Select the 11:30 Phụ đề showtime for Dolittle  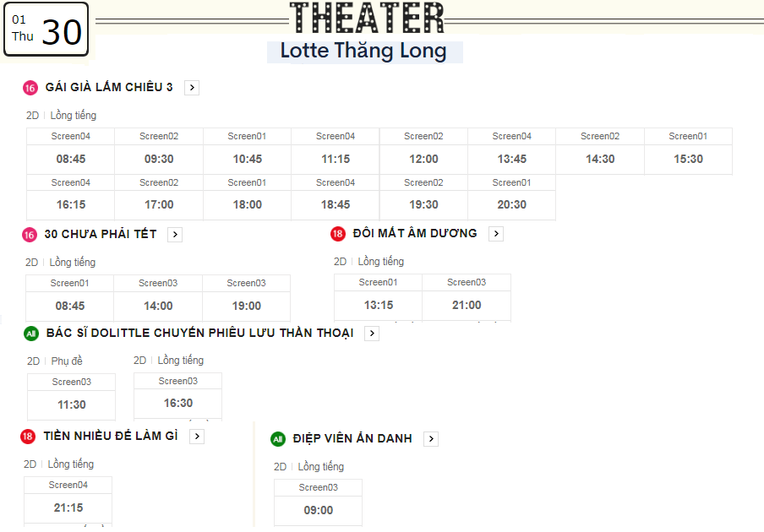pos(72,397)
